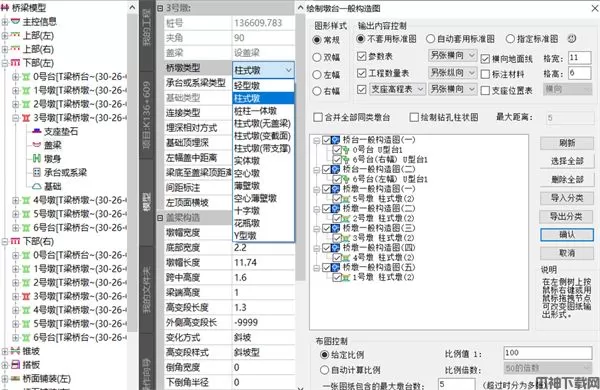Click the 主控信息 node icon

click(15, 21)
